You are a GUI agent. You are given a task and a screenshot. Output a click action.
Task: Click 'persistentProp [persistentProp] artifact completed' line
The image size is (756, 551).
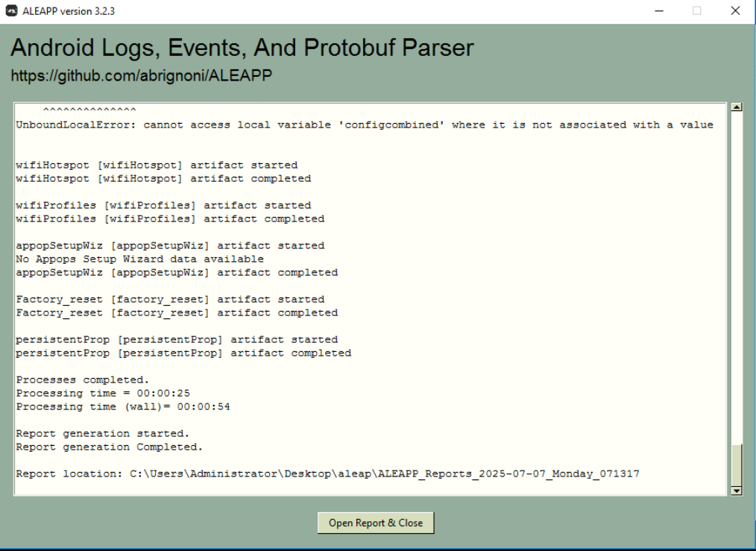click(183, 353)
